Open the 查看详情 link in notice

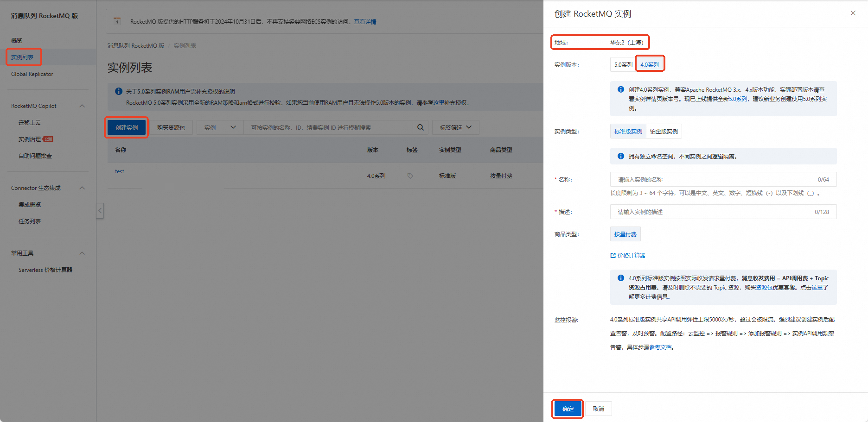coord(365,22)
